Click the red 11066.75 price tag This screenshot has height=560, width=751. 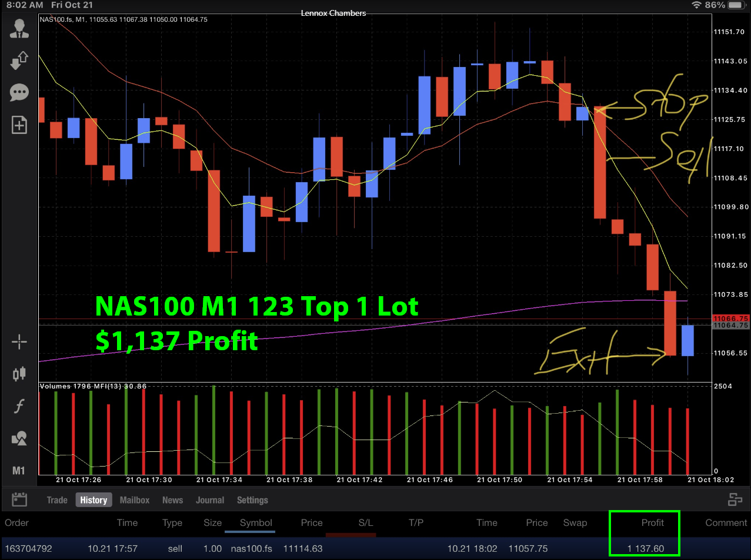coord(731,318)
